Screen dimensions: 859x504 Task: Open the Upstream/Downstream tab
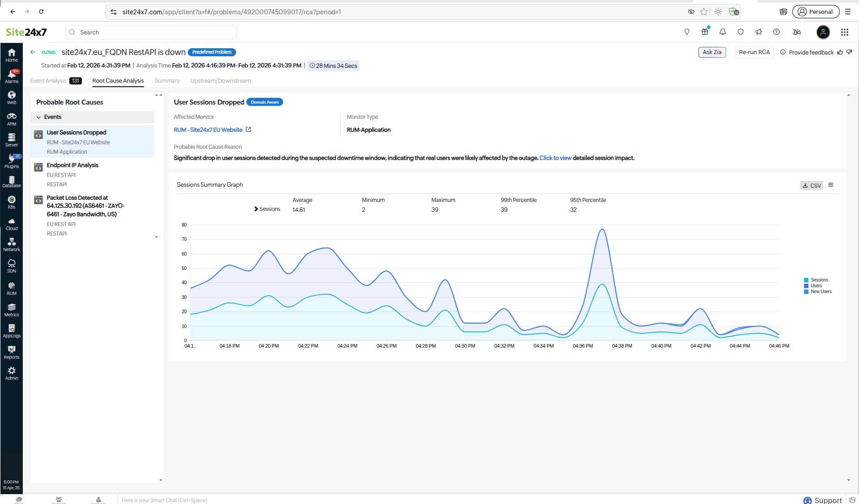220,81
